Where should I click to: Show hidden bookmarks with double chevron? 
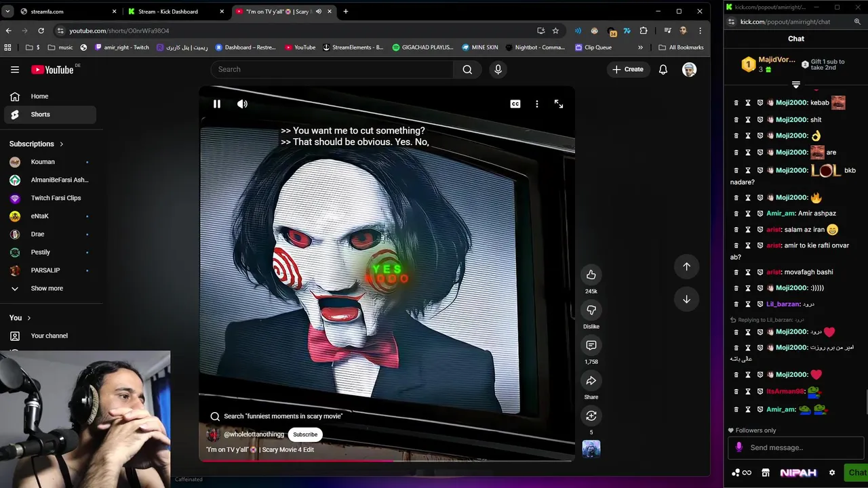640,47
